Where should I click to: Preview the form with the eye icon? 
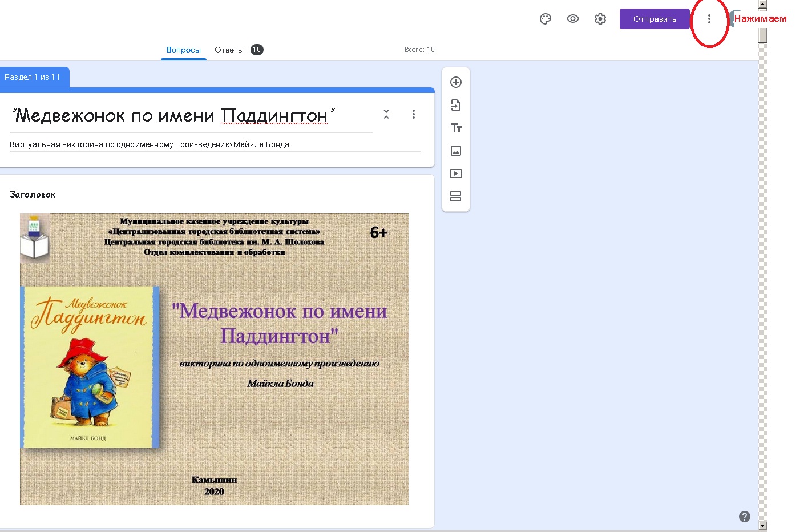[573, 19]
